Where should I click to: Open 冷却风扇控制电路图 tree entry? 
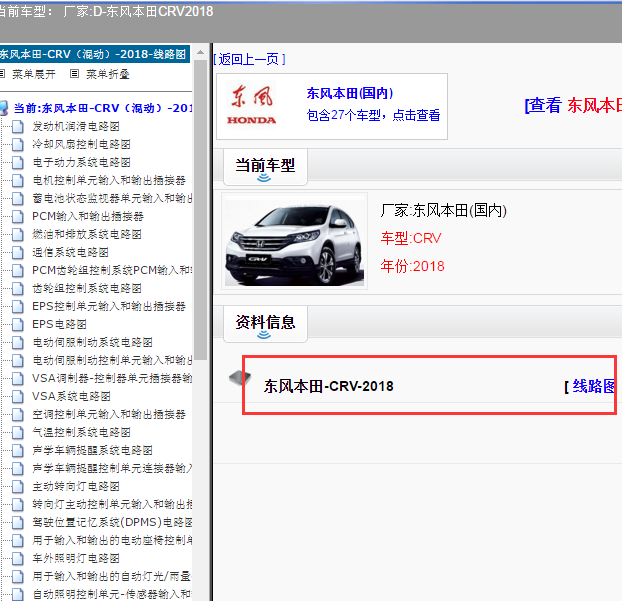click(81, 144)
